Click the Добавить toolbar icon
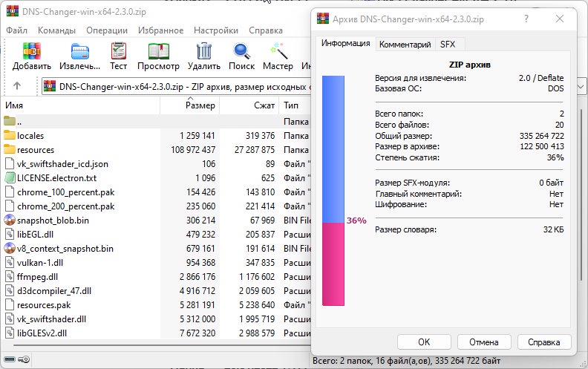The width and height of the screenshot is (588, 369). [x=32, y=51]
